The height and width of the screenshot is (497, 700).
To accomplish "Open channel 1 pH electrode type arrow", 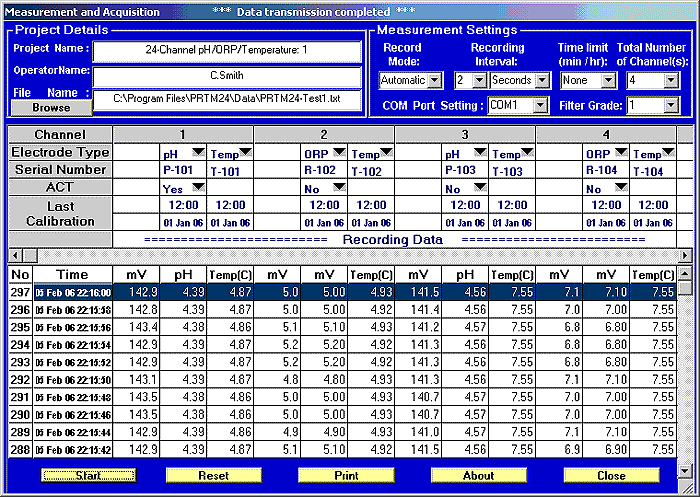I will pyautogui.click(x=199, y=152).
